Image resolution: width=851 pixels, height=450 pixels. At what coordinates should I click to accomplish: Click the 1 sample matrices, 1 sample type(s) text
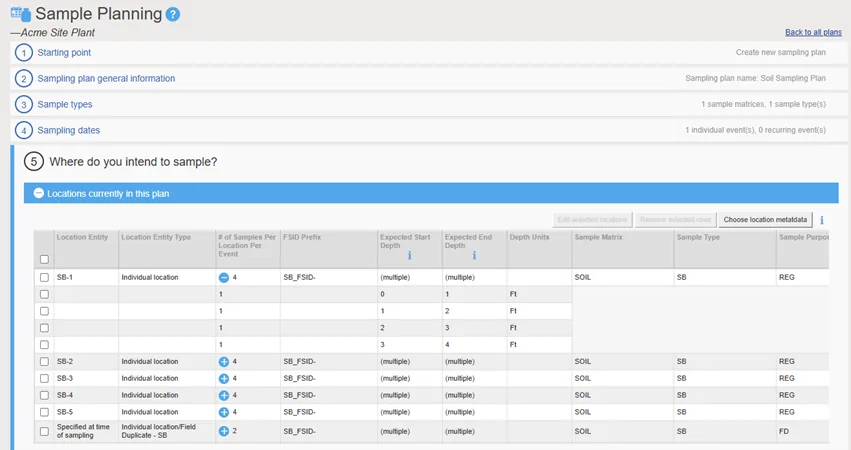(763, 104)
